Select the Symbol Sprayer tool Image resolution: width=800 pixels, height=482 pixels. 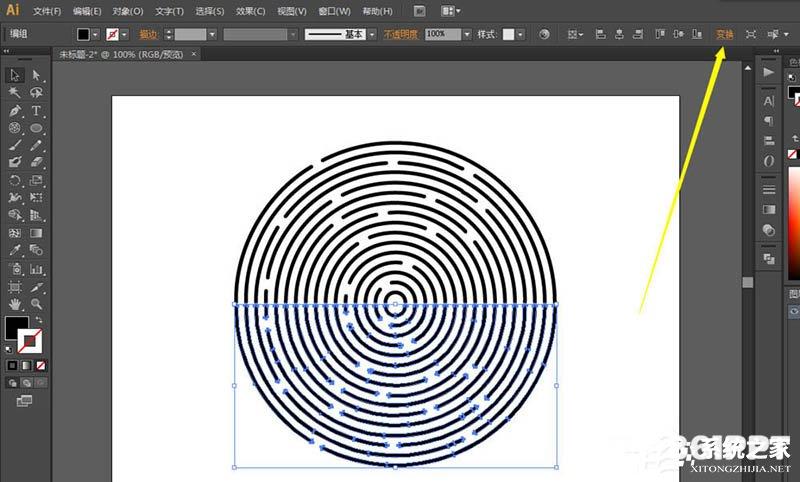pyautogui.click(x=15, y=269)
